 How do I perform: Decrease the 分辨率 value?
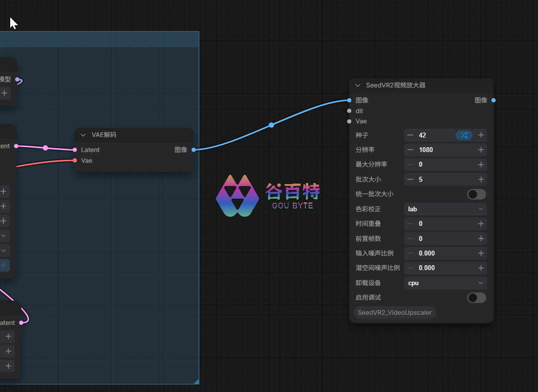(410, 150)
